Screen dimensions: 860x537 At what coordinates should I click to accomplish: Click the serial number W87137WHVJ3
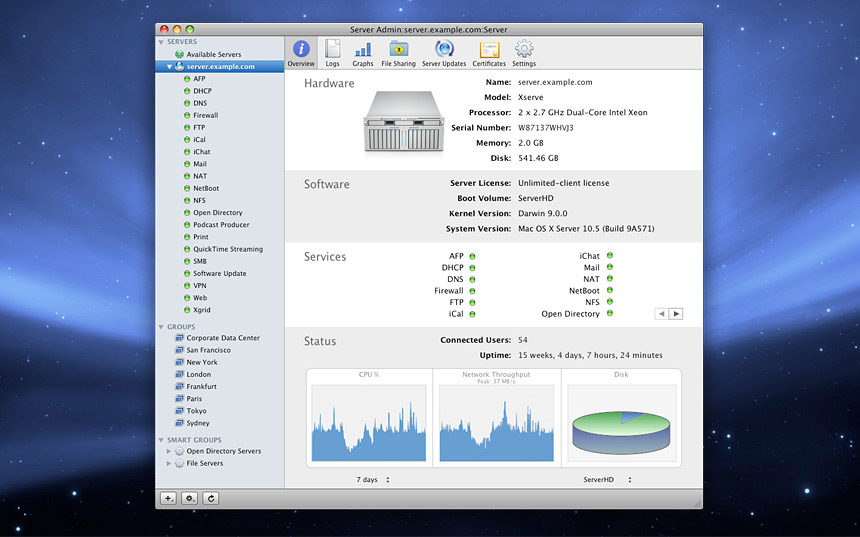tap(546, 128)
